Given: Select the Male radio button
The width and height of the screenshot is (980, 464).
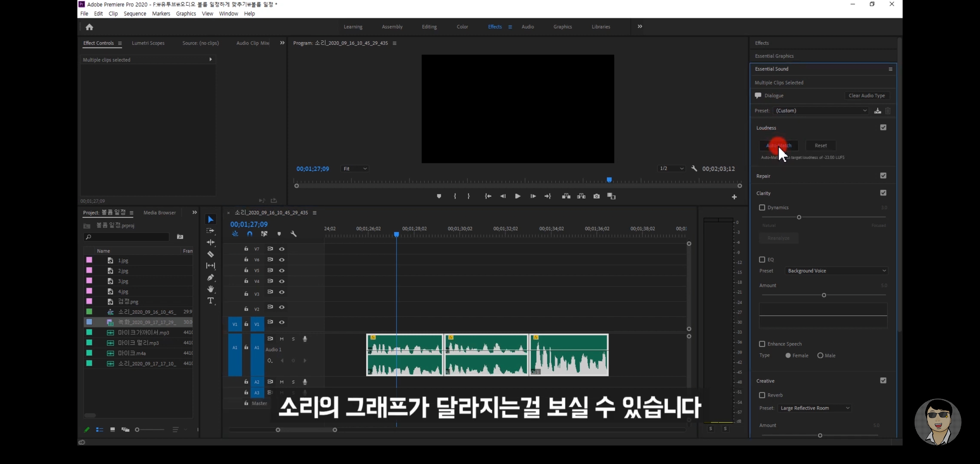Looking at the screenshot, I should (820, 356).
